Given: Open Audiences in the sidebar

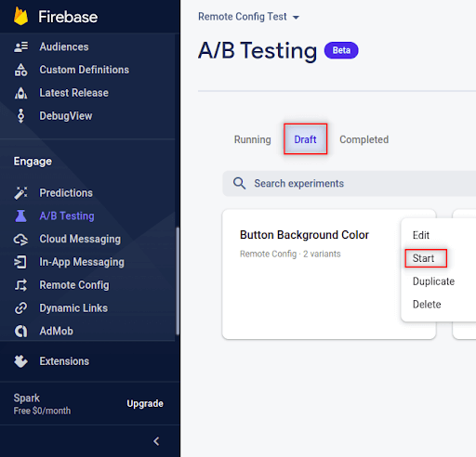Looking at the screenshot, I should (x=64, y=47).
